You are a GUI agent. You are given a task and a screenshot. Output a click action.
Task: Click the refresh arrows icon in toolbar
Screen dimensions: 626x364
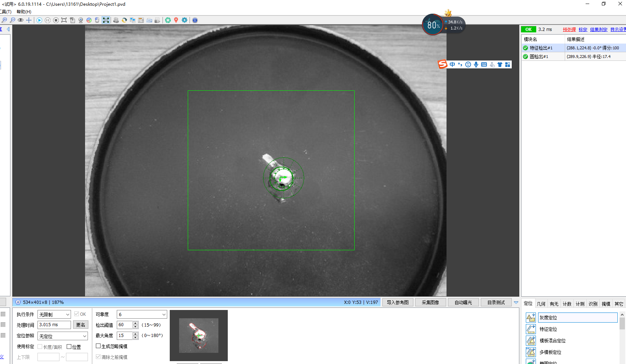(124, 20)
